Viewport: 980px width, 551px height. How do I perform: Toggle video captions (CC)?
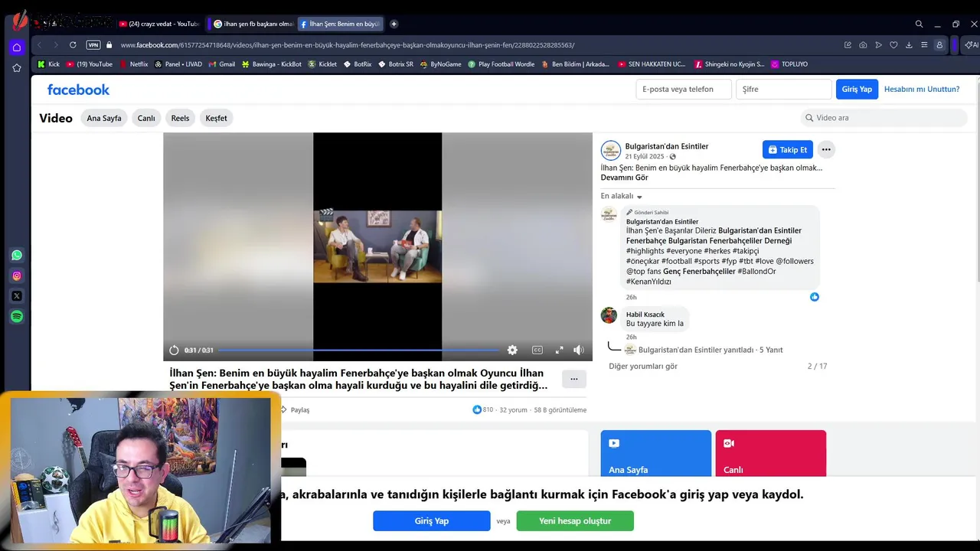[x=537, y=350]
